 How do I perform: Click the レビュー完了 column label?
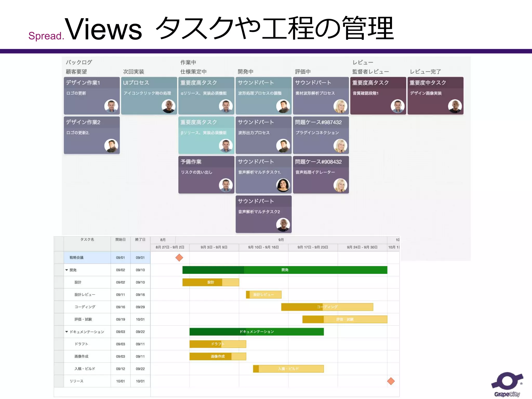[x=425, y=71]
